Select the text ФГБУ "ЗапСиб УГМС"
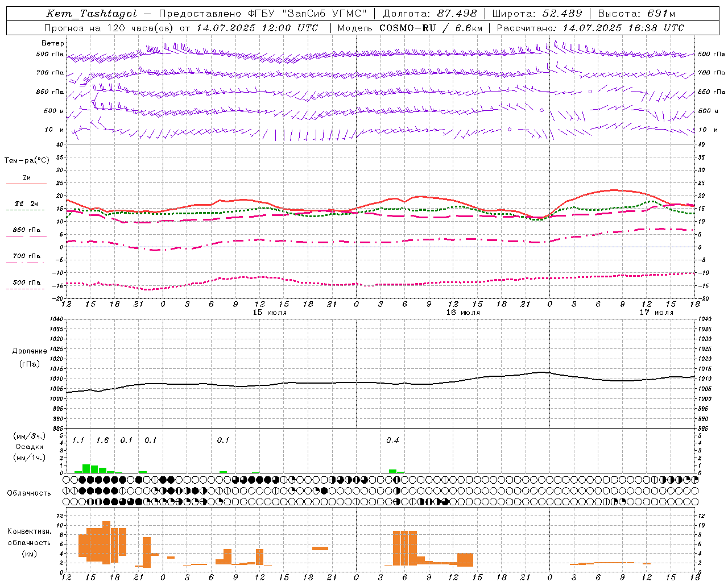The image size is (728, 582). pyautogui.click(x=308, y=14)
